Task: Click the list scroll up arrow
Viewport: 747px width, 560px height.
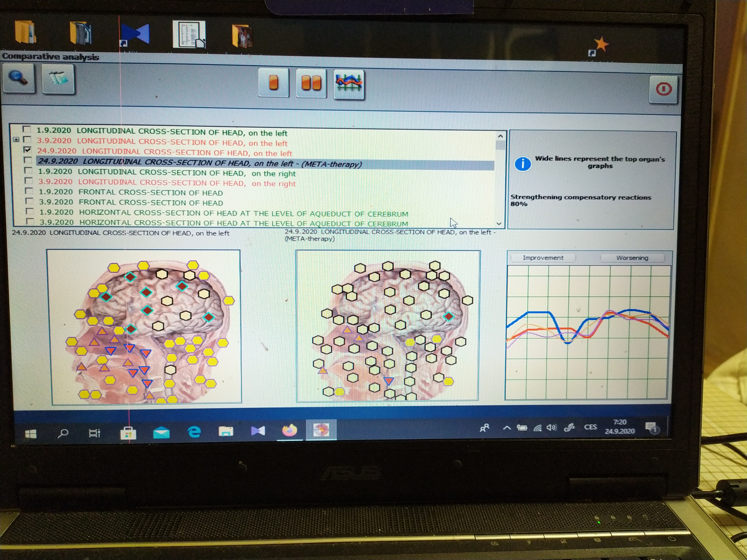Action: point(500,136)
